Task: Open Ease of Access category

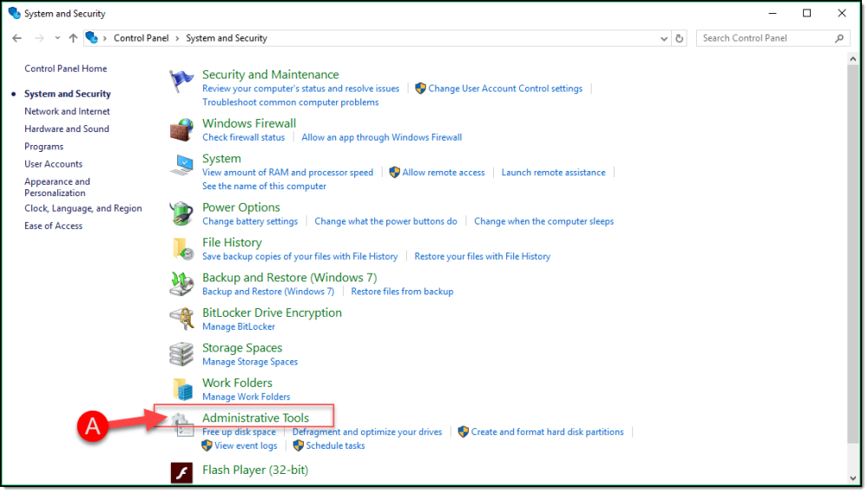Action: pos(53,227)
